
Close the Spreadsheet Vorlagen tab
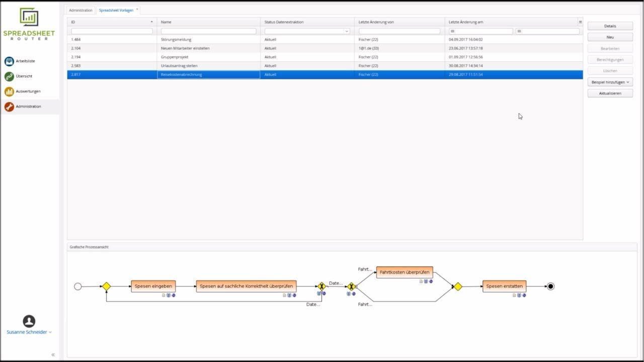pos(137,9)
